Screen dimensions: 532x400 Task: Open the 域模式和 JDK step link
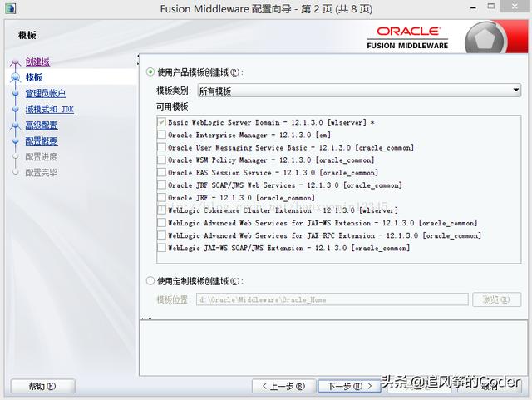point(50,109)
